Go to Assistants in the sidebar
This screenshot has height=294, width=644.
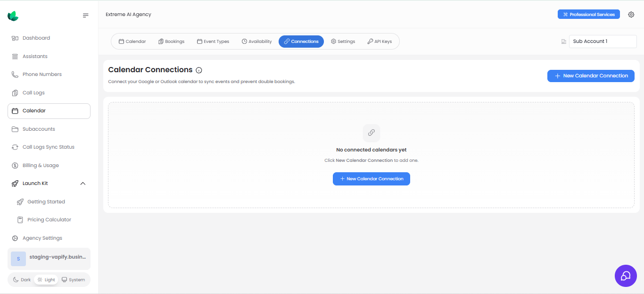click(x=49, y=56)
